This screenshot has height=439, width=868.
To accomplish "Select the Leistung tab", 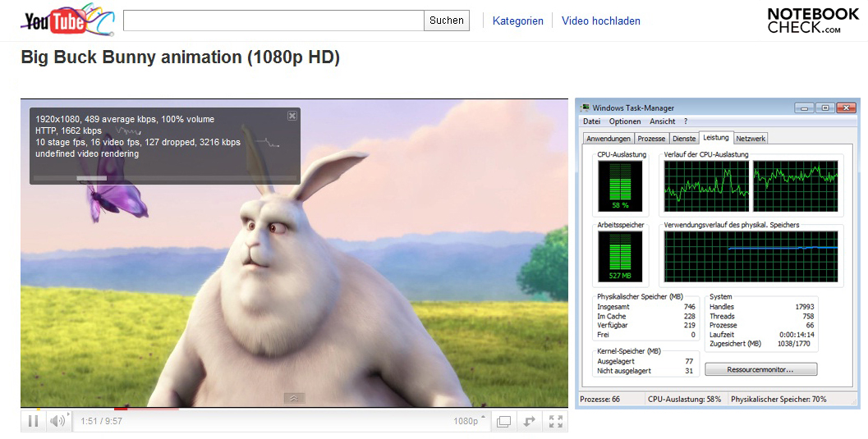I will coord(716,138).
